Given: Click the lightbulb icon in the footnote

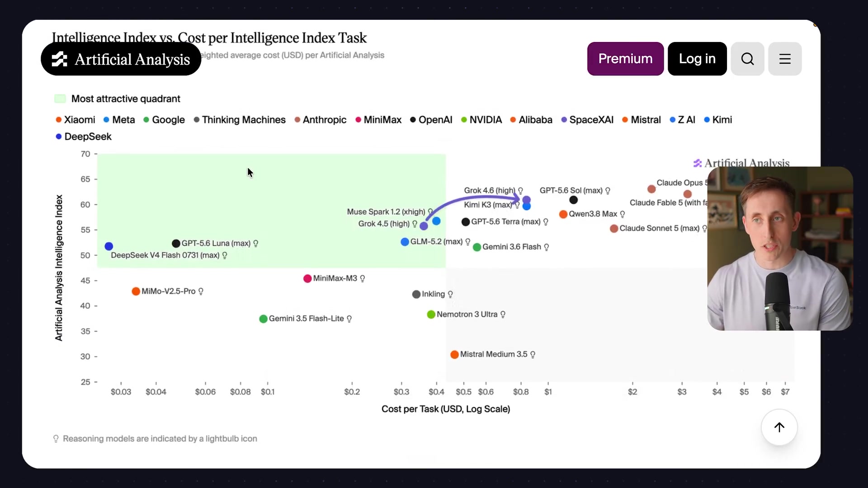Looking at the screenshot, I should click(x=56, y=439).
